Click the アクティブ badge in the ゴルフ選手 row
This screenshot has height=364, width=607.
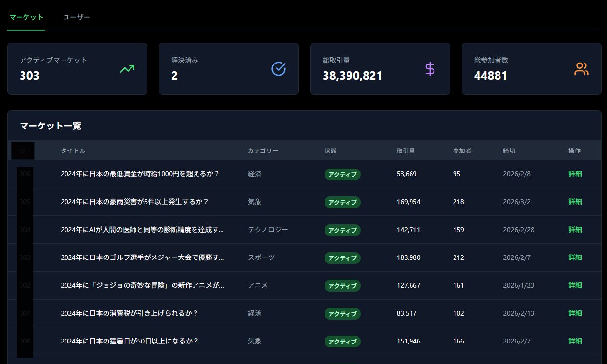[x=343, y=258]
